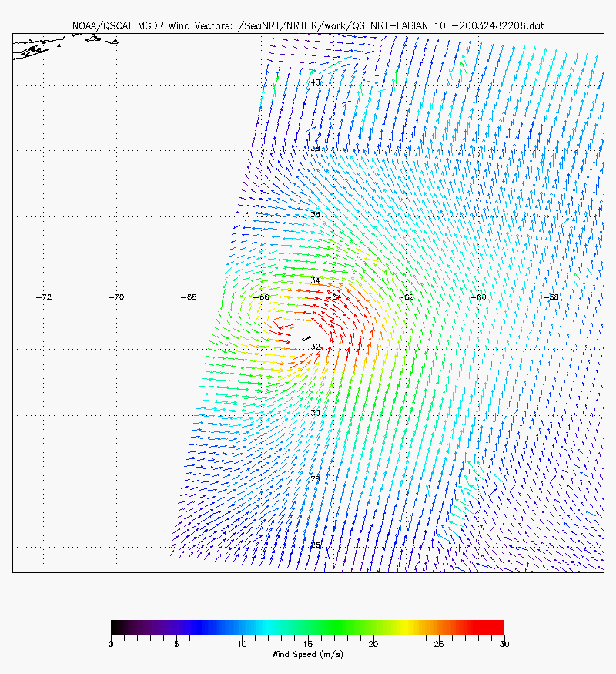Screen dimensions: 616x674
Task: Click the 5 tick label under the color bar
Action: point(176,643)
